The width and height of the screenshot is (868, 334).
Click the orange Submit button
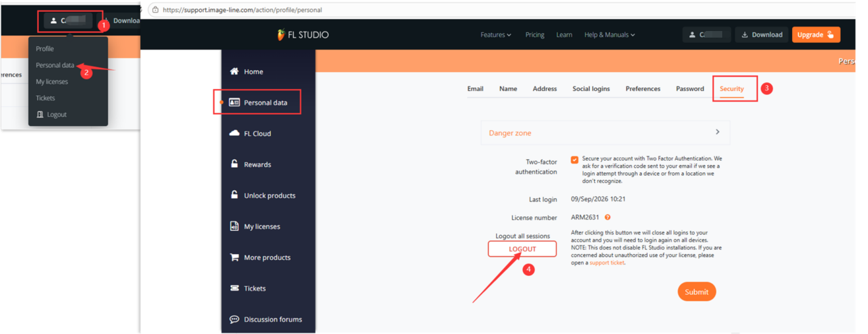pyautogui.click(x=697, y=292)
